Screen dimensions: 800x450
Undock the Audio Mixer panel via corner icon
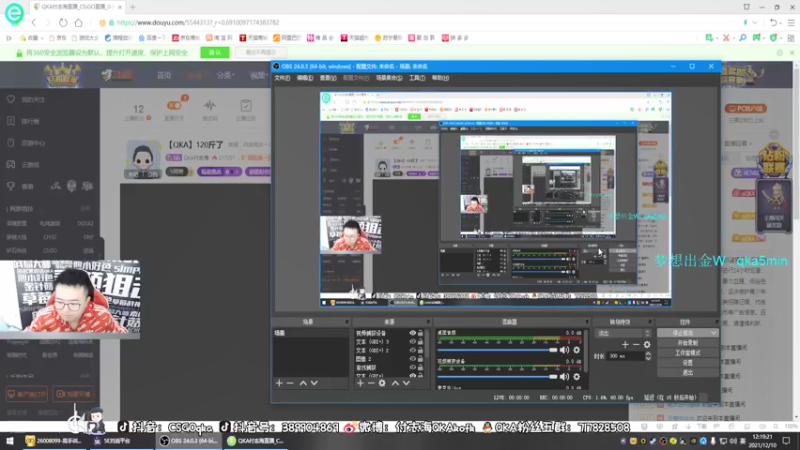pos(587,322)
